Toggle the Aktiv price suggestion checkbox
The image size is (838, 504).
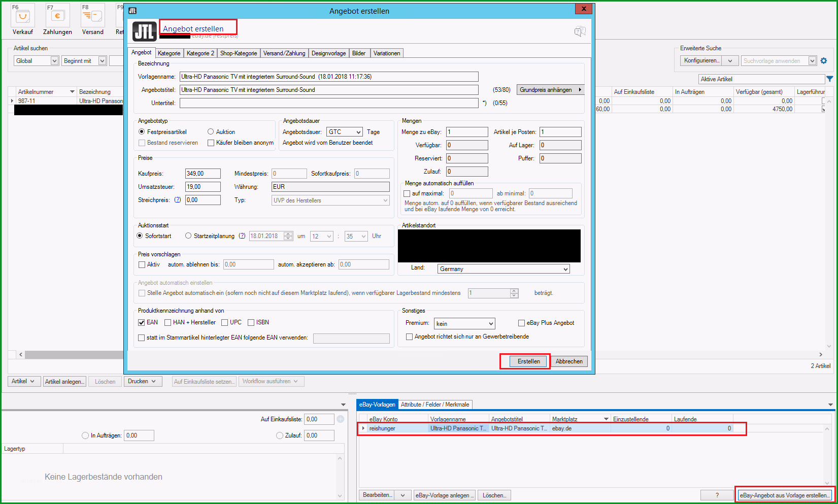point(142,264)
